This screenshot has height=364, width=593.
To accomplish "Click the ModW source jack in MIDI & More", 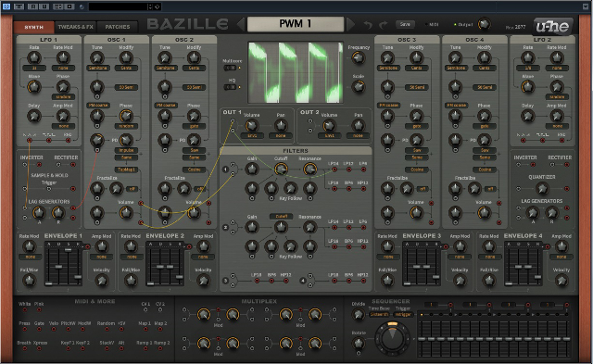I will point(82,329).
